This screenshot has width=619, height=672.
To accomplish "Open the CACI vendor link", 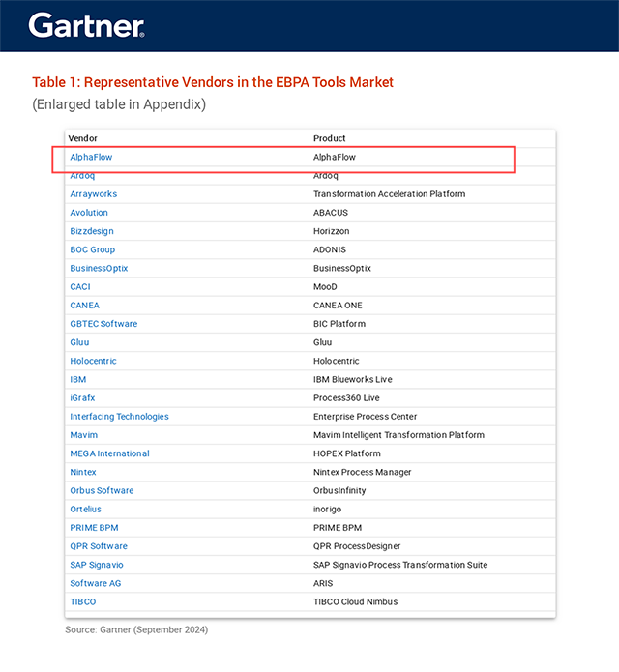I will (x=79, y=286).
